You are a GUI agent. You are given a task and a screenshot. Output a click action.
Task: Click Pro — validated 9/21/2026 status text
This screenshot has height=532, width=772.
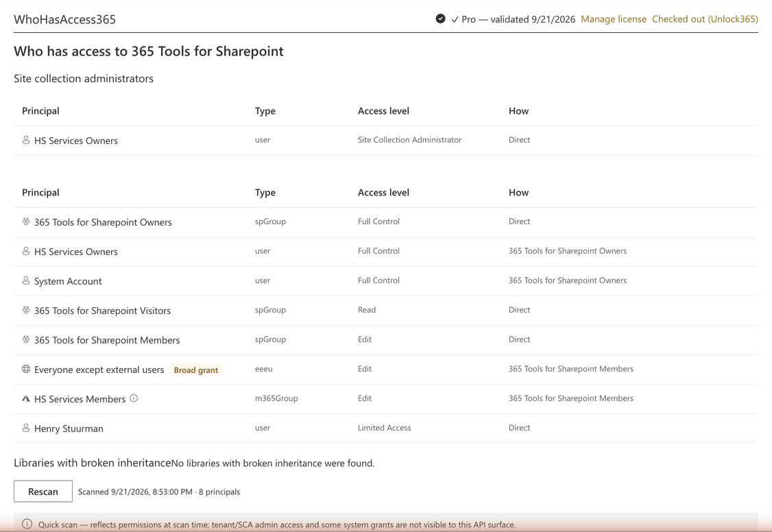[513, 19]
